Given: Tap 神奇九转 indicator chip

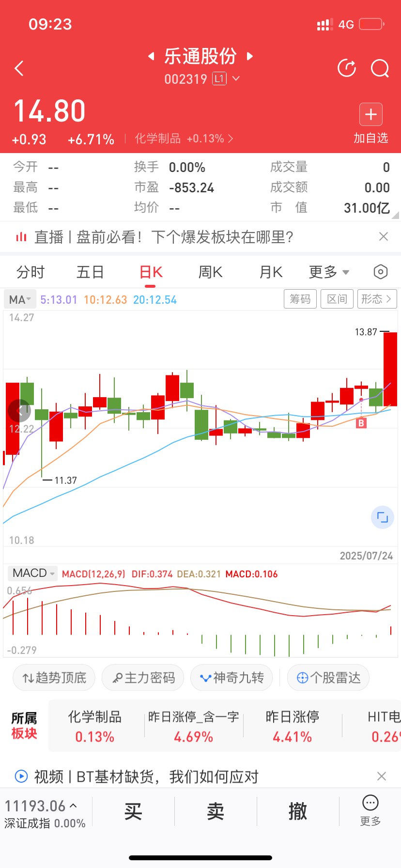Looking at the screenshot, I should [231, 677].
